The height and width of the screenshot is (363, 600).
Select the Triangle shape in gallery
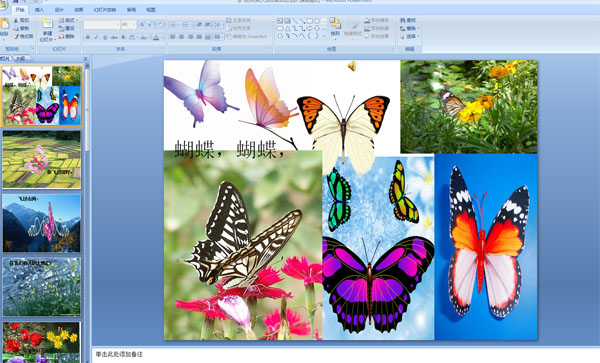point(287,28)
